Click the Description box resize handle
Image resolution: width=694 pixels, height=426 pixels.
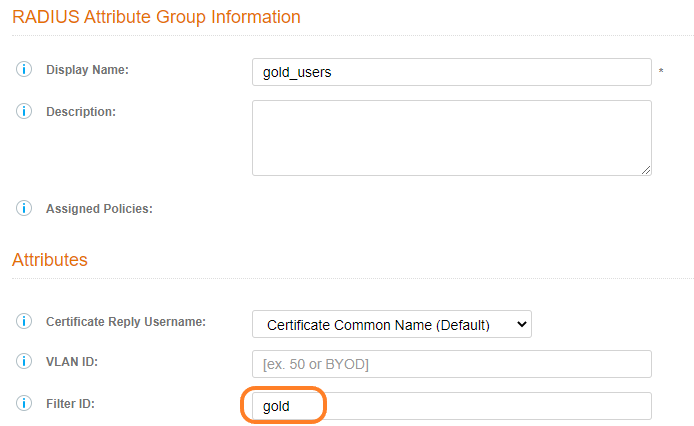click(x=646, y=170)
